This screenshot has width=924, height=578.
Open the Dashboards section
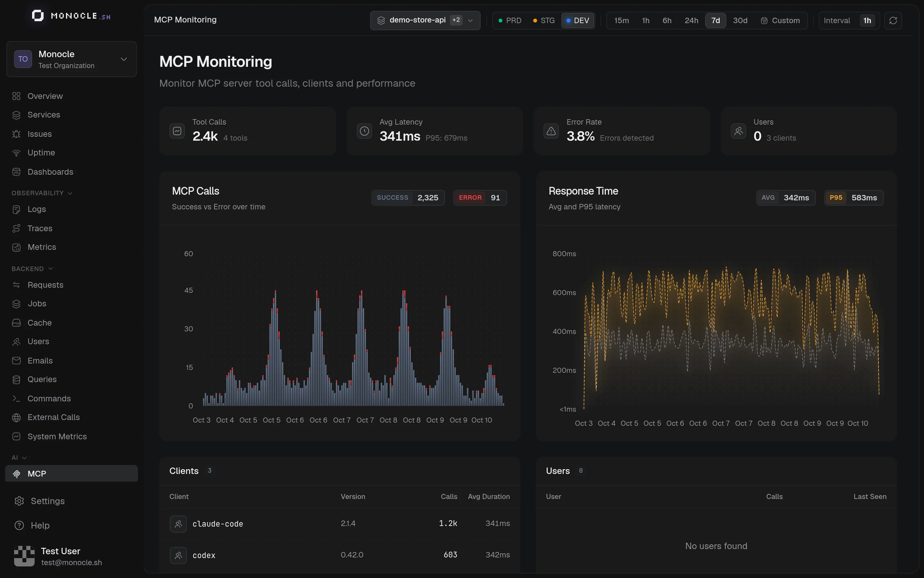coord(50,172)
